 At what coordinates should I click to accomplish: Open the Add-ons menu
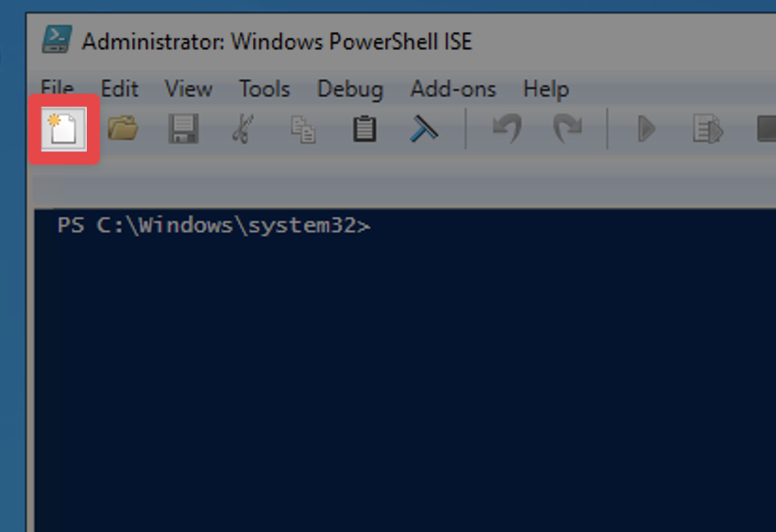(x=453, y=90)
